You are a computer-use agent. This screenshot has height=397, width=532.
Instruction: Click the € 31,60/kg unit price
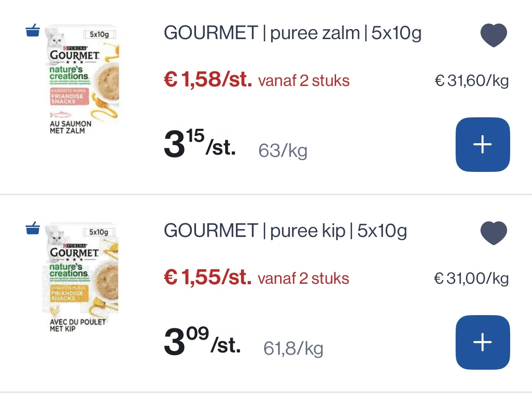tap(471, 80)
